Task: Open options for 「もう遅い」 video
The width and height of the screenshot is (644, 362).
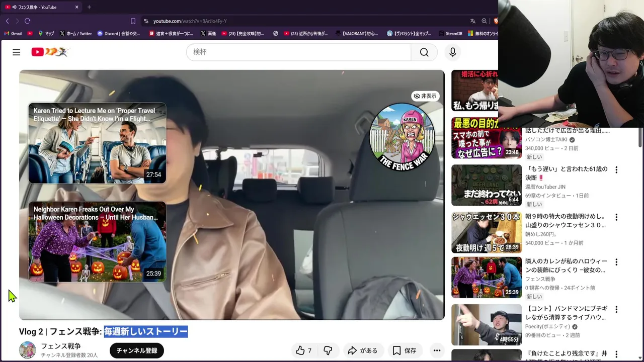Action: click(616, 170)
